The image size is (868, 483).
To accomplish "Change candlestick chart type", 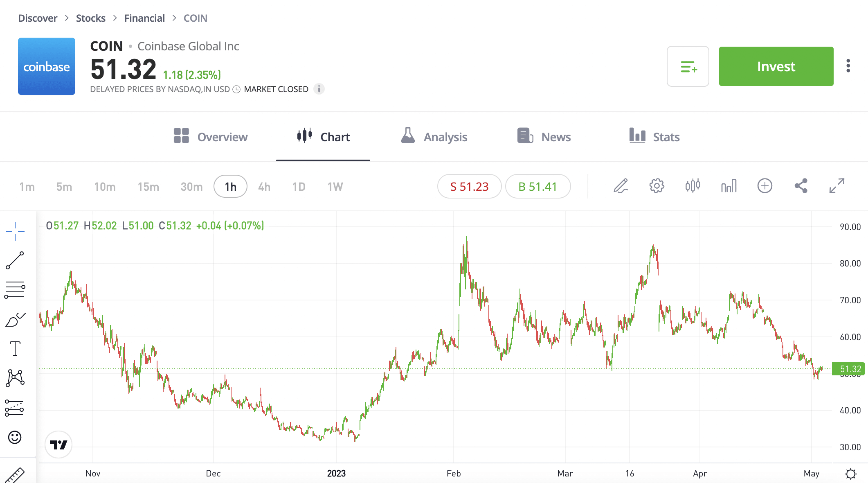I will pos(693,186).
